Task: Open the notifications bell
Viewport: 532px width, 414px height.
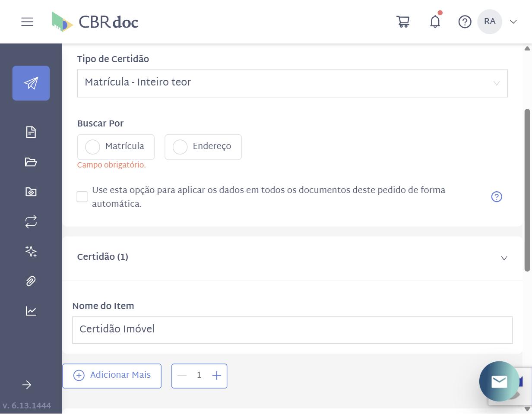Action: 435,21
